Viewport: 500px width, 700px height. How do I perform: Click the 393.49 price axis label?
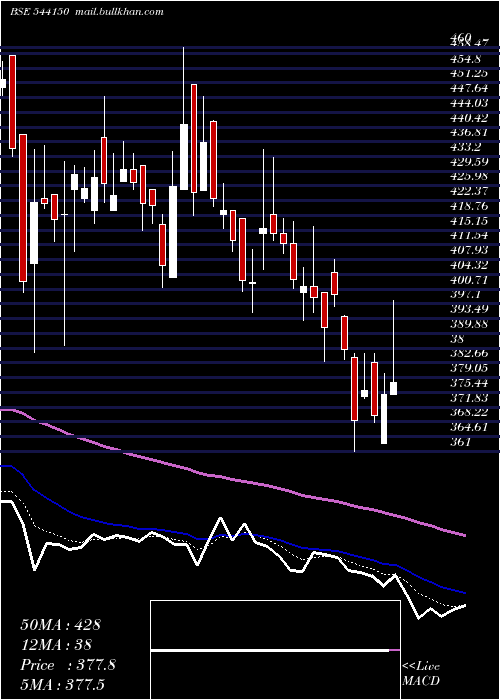pyautogui.click(x=469, y=309)
